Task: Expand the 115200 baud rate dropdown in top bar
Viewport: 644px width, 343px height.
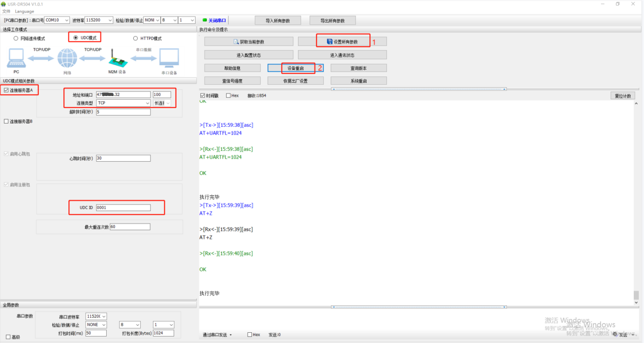Action: tap(99, 21)
